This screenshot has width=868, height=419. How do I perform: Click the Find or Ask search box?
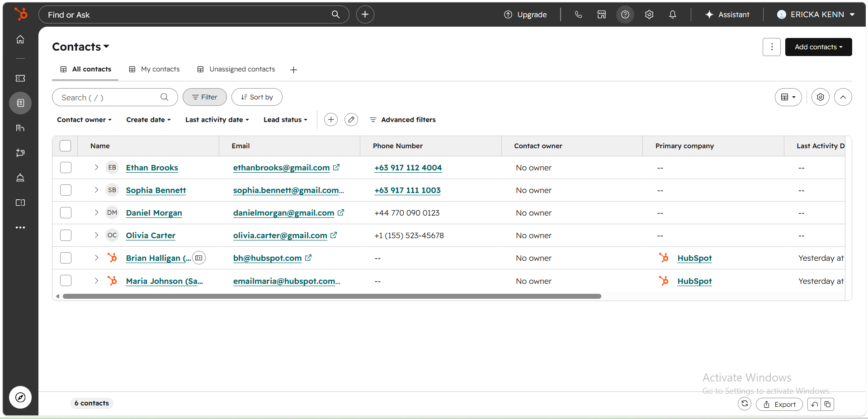tap(194, 14)
